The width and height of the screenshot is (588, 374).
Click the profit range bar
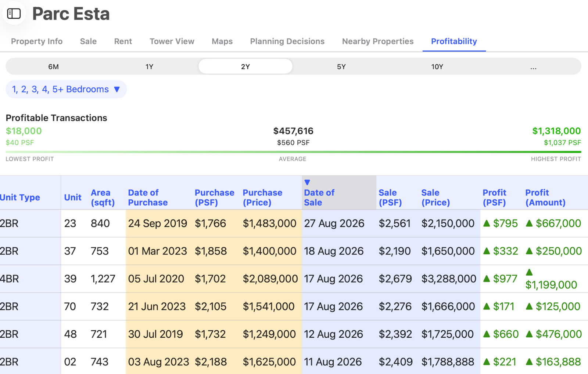[x=293, y=152]
